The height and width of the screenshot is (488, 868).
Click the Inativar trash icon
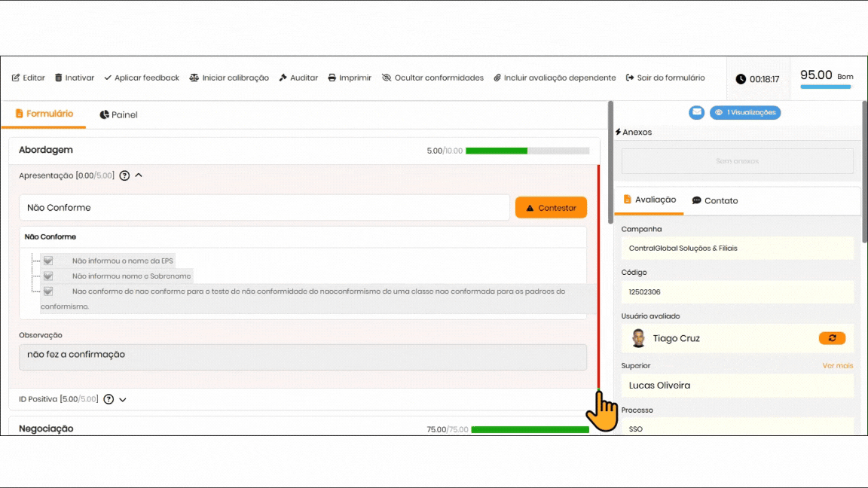pos(59,78)
